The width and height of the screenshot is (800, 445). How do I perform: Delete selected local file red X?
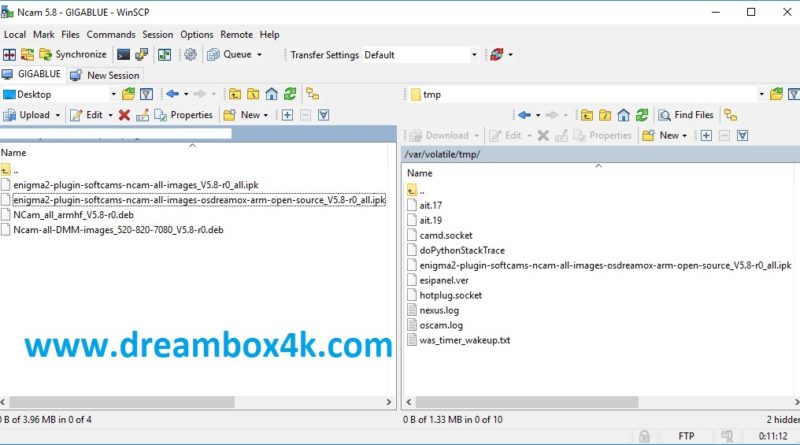pos(124,115)
